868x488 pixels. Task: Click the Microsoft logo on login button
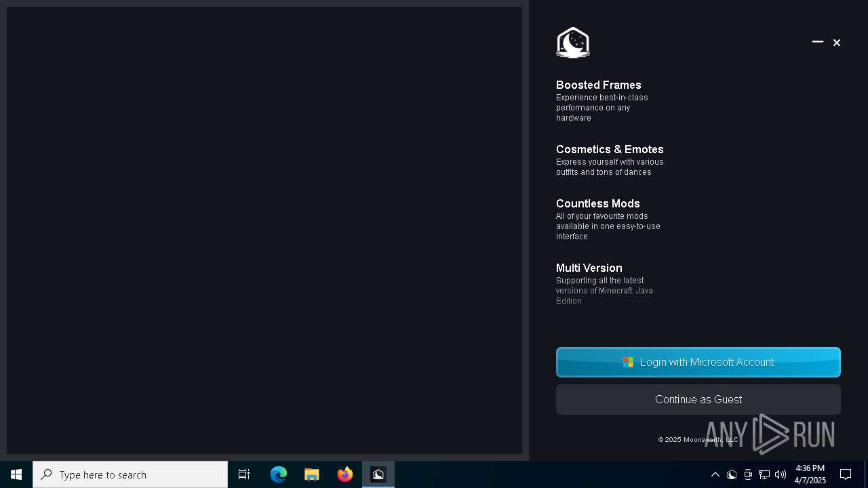628,363
